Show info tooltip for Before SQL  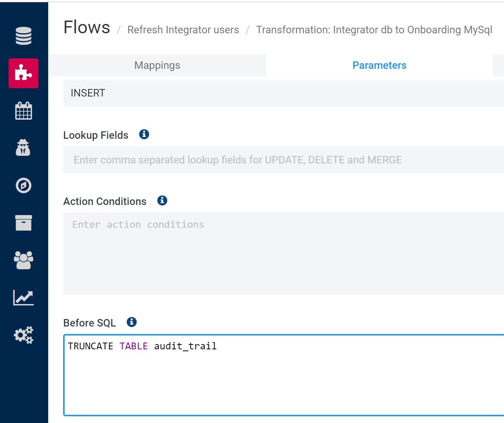(x=132, y=322)
